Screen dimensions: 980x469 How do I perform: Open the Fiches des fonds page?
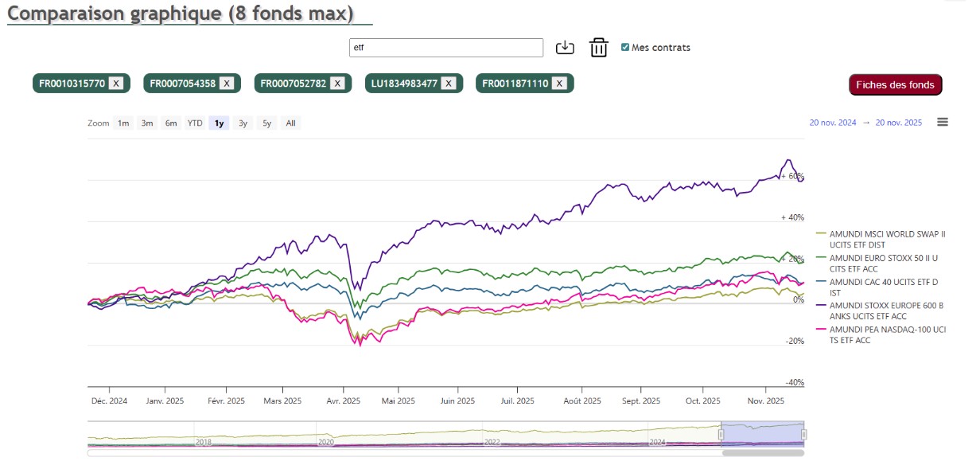[895, 85]
